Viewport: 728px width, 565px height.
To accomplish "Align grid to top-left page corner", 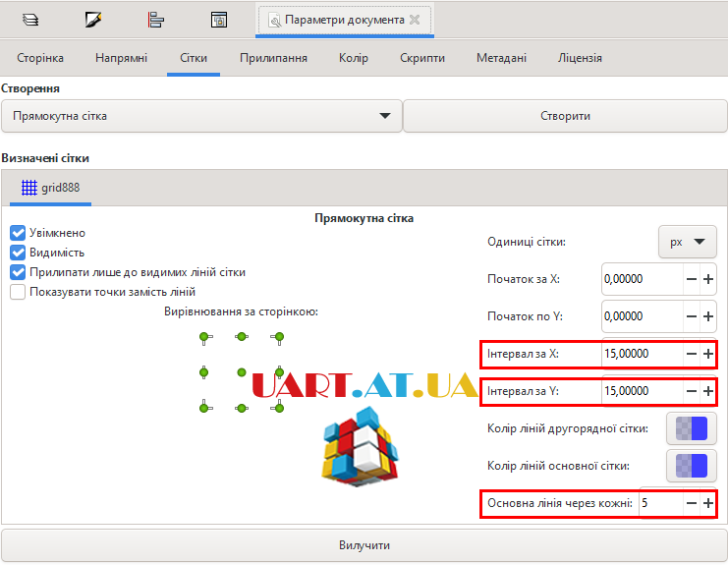I will 204,337.
